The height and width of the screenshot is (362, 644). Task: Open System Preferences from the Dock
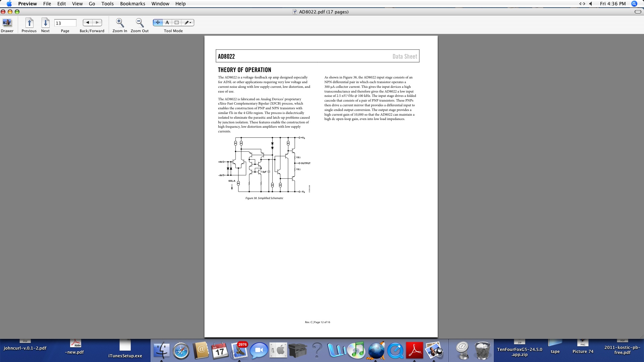coord(278,351)
